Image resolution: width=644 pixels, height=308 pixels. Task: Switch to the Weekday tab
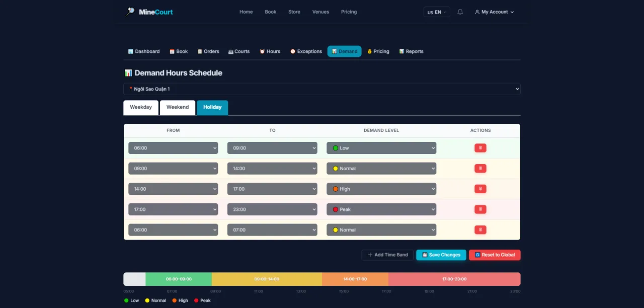(x=141, y=107)
